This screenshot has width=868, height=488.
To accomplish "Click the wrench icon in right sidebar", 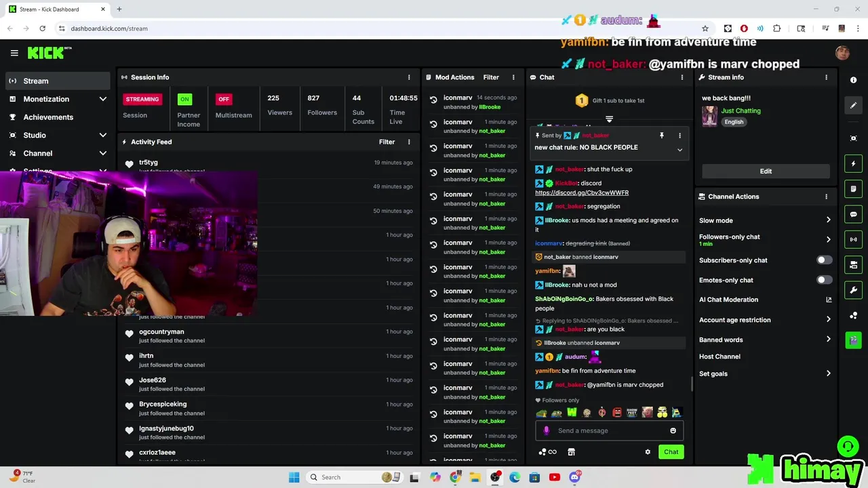I will 854,290.
